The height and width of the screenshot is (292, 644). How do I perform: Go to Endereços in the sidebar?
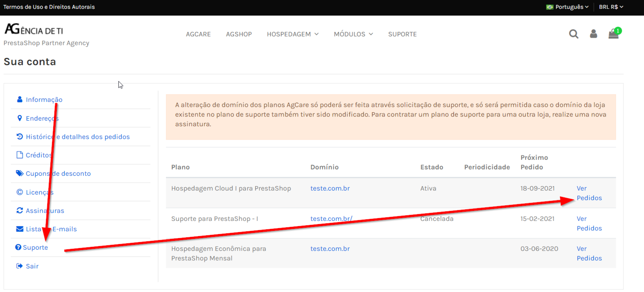pos(42,118)
